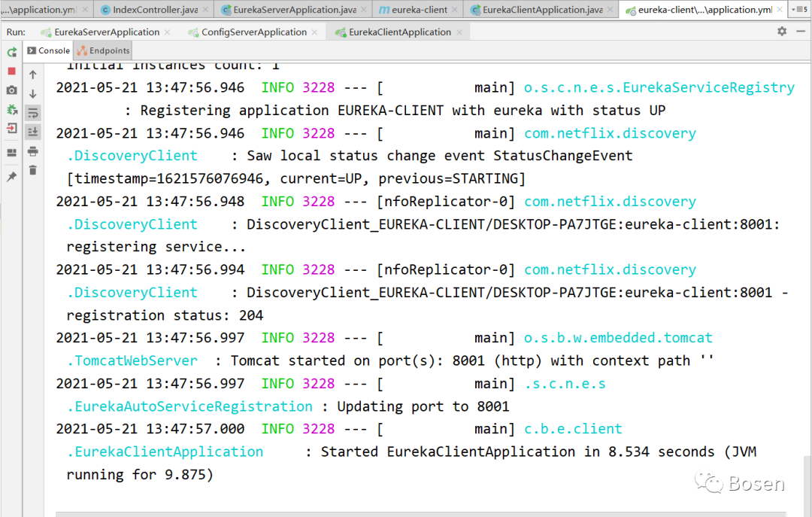
Task: Click the horizontal scrollbar below the console
Action: pos(420,514)
